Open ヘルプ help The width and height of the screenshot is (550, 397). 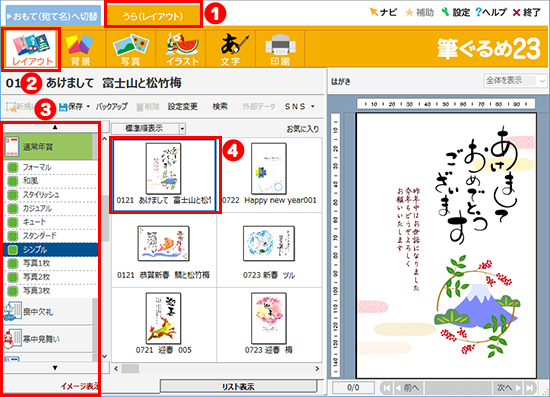pos(491,12)
